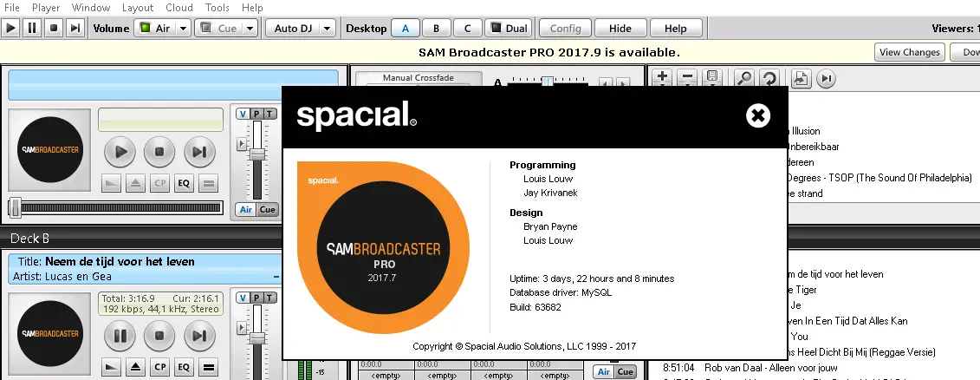Expand the Air volume dropdown arrow
The image size is (980, 380).
coord(184,28)
